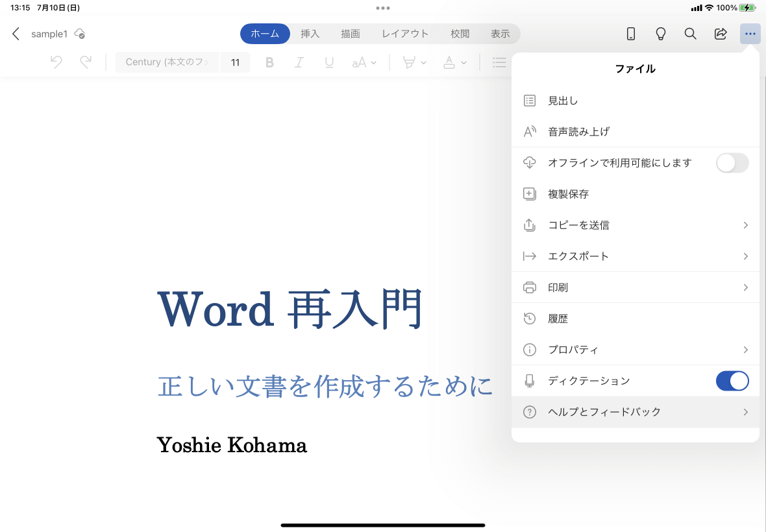Open 履歴 version history
This screenshot has width=766, height=532.
point(635,319)
